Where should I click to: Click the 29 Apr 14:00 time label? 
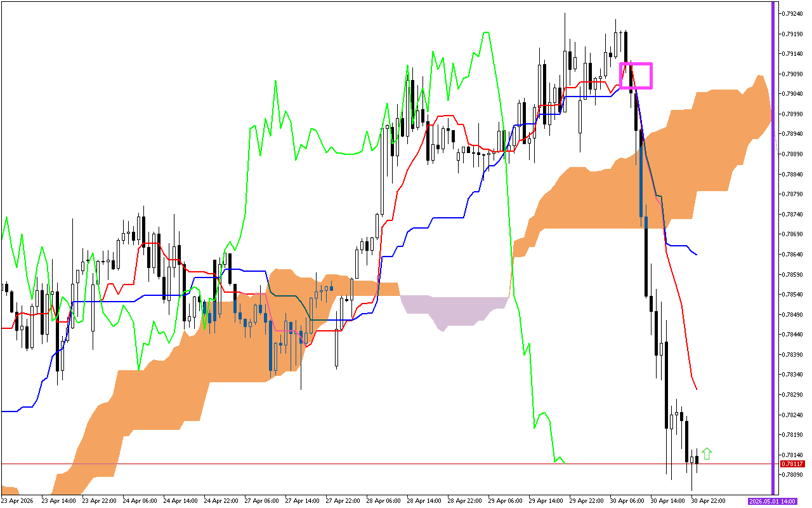[x=546, y=501]
